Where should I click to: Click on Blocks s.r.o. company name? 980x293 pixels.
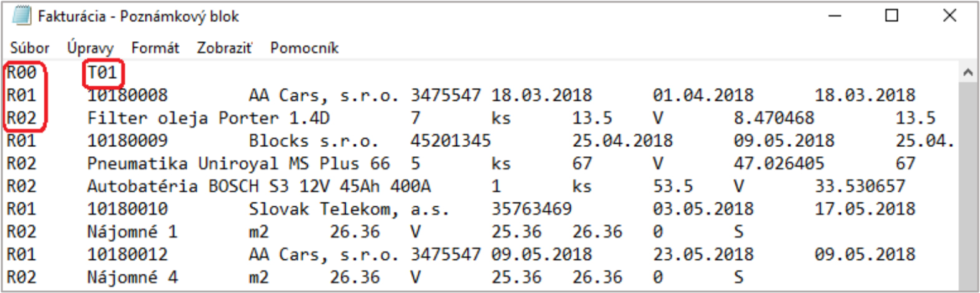click(314, 141)
